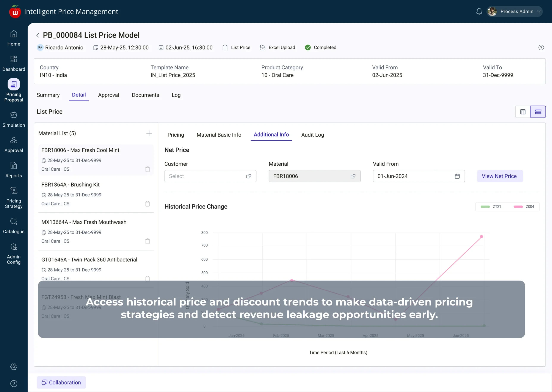Add material with plus icon
This screenshot has width=552, height=392.
149,133
